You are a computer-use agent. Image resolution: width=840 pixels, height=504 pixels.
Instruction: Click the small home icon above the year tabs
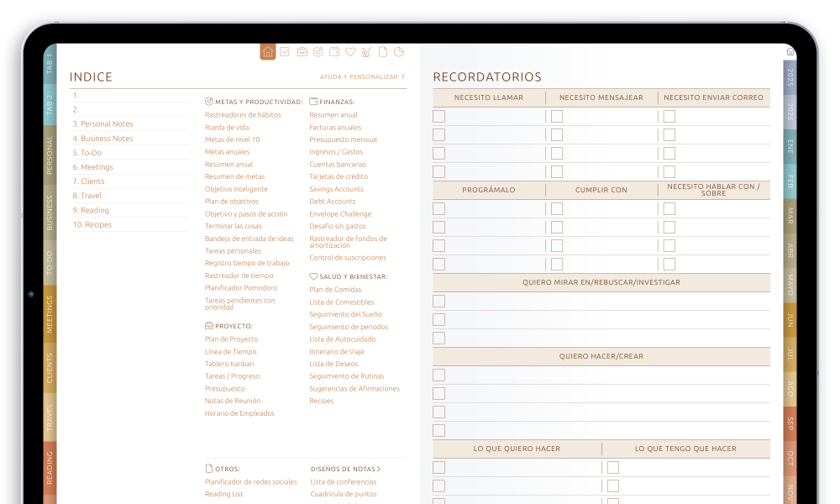coord(790,51)
